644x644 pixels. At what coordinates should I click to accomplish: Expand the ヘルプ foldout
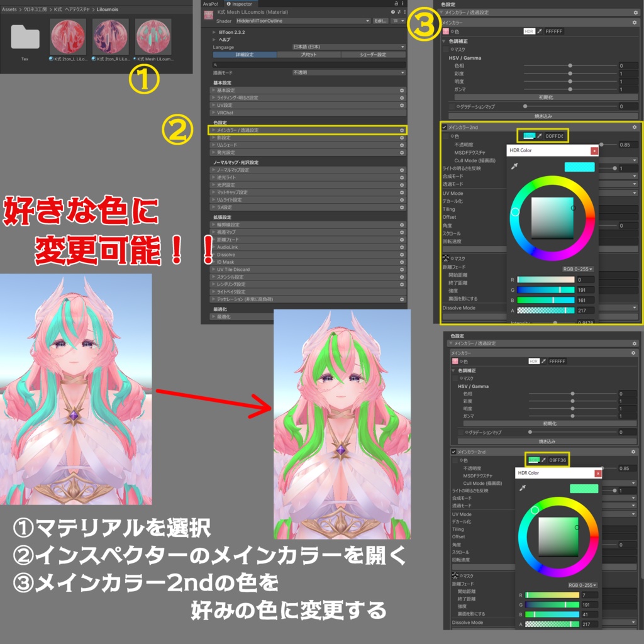point(214,40)
